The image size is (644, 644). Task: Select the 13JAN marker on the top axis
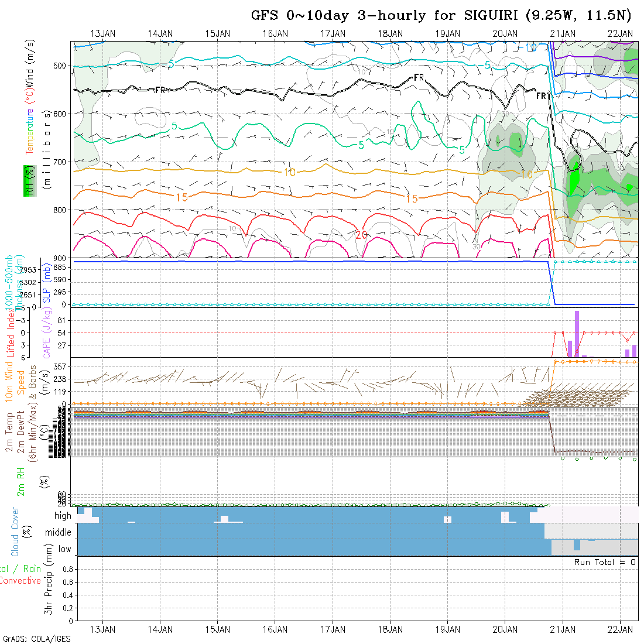[x=103, y=33]
